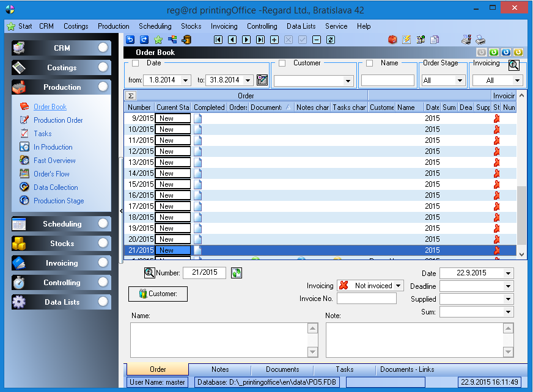Click into the Invoice No. field
The height and width of the screenshot is (392, 533).
(367, 299)
